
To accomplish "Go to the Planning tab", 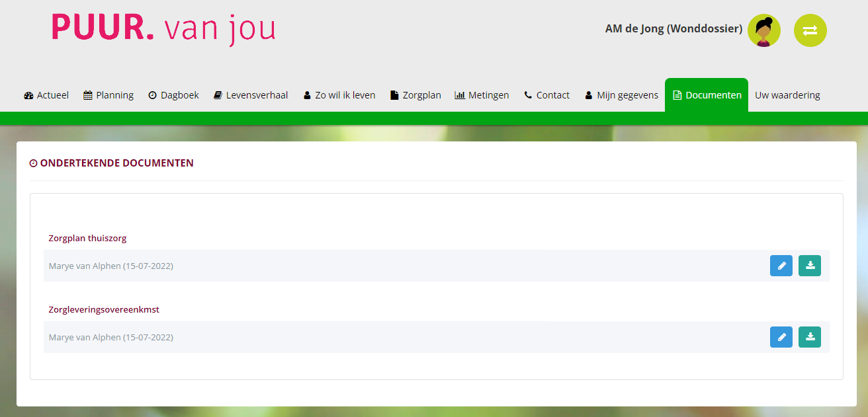I will [108, 95].
